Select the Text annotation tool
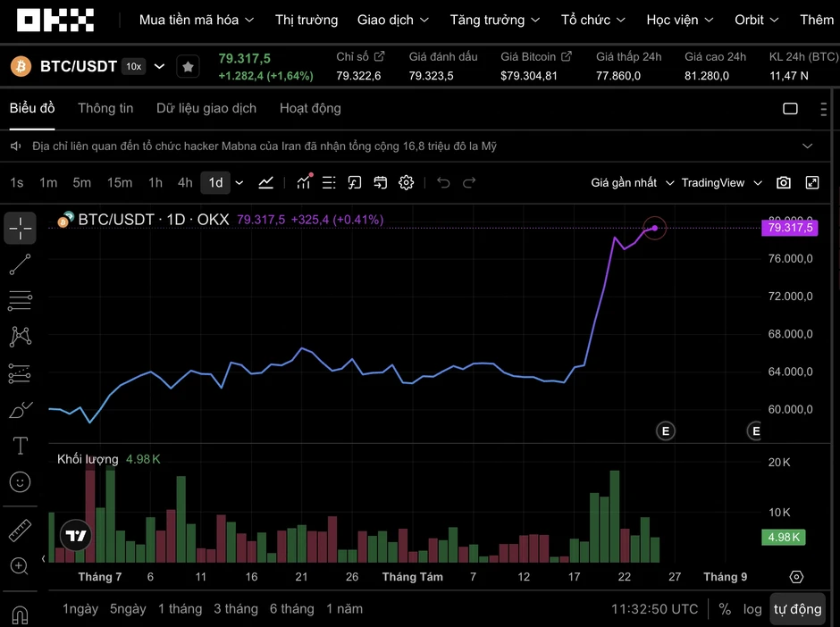840x627 pixels. tap(20, 446)
